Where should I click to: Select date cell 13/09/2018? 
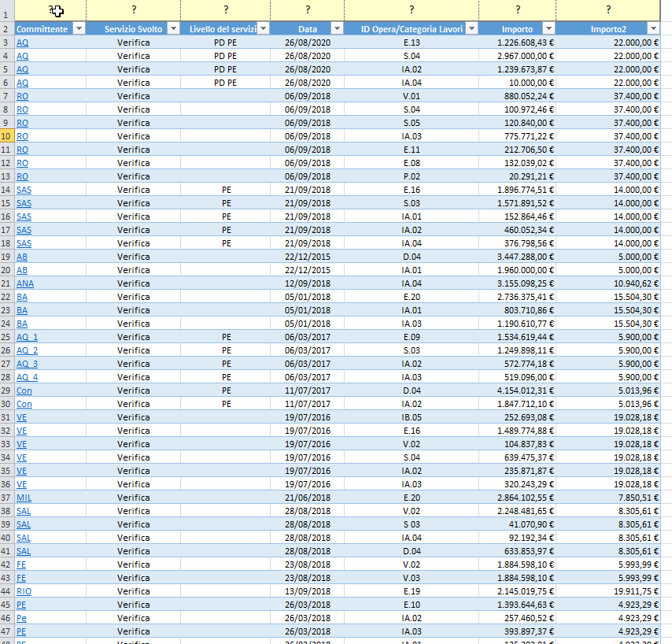click(308, 590)
